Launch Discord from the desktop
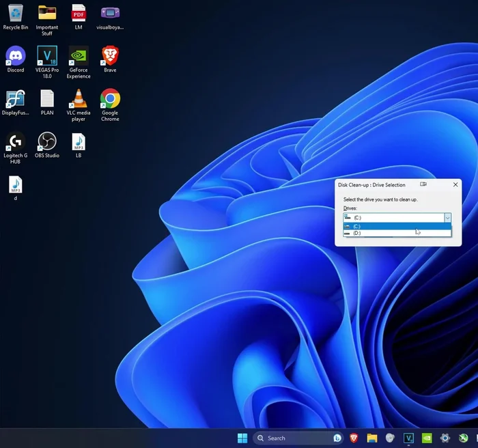478x448 pixels. tap(15, 56)
